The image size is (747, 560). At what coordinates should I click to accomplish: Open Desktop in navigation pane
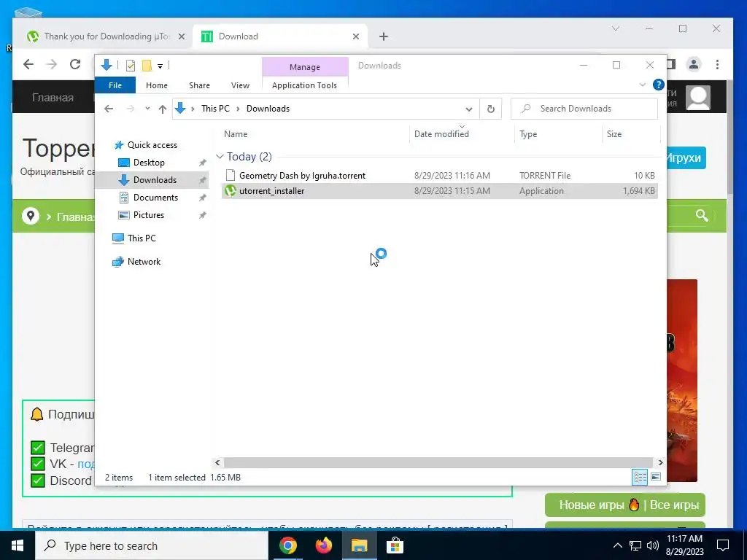tap(149, 163)
